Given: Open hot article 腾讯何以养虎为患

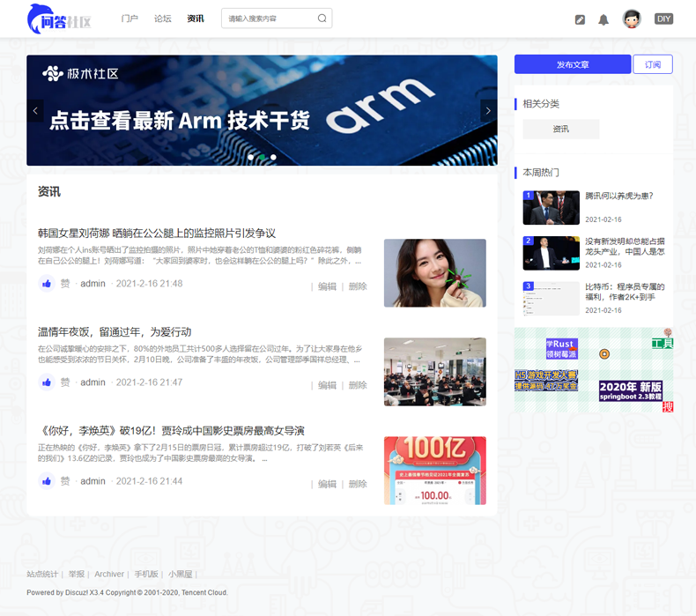Looking at the screenshot, I should pos(618,196).
